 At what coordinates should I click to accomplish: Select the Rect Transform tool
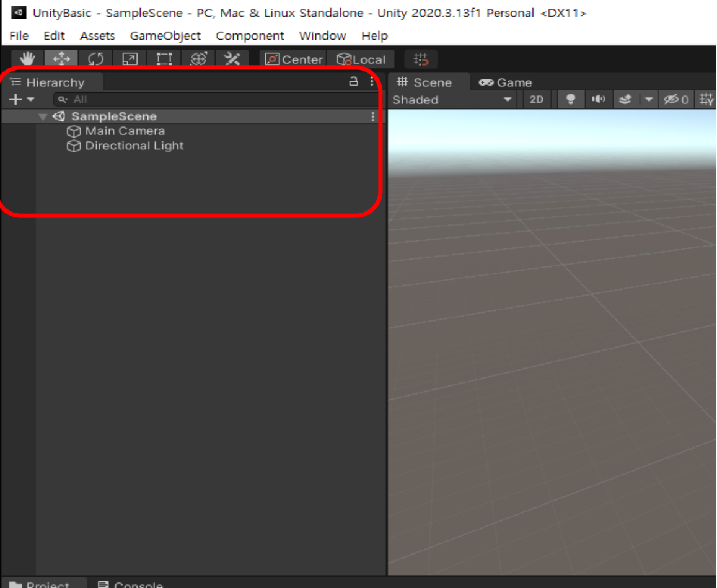tap(164, 59)
